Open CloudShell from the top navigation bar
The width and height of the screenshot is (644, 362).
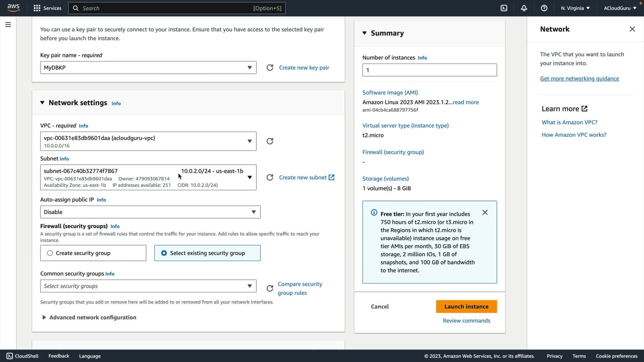point(504,8)
